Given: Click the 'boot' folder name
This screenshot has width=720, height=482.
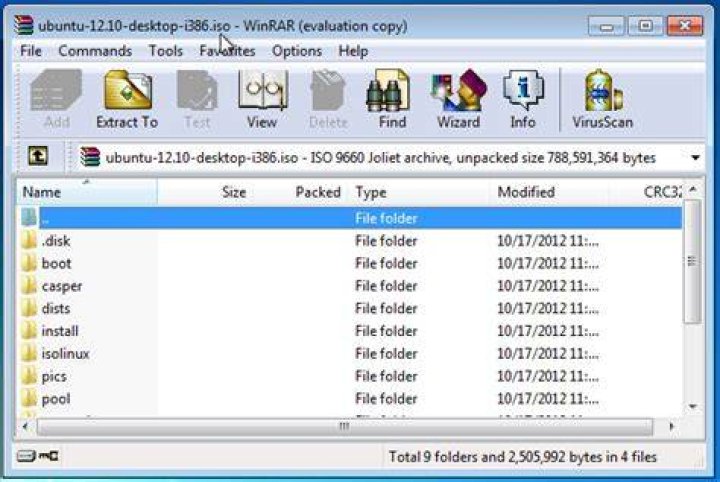Looking at the screenshot, I should [56, 263].
